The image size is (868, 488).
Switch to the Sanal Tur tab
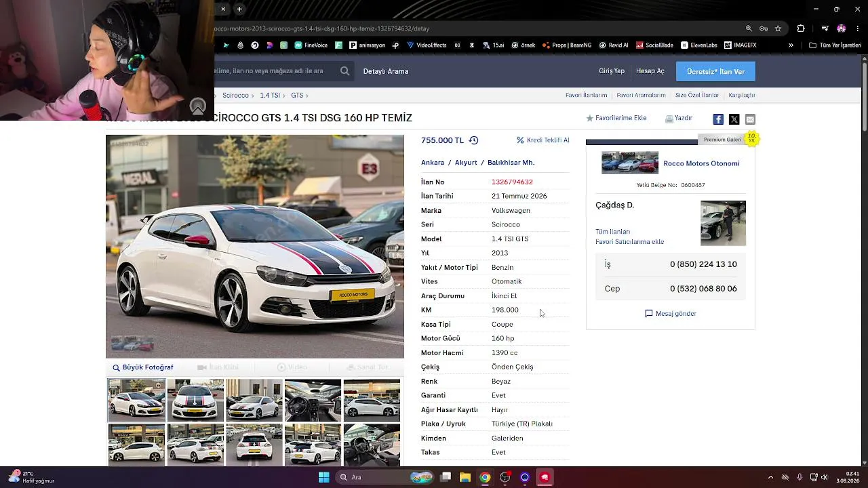[367, 367]
